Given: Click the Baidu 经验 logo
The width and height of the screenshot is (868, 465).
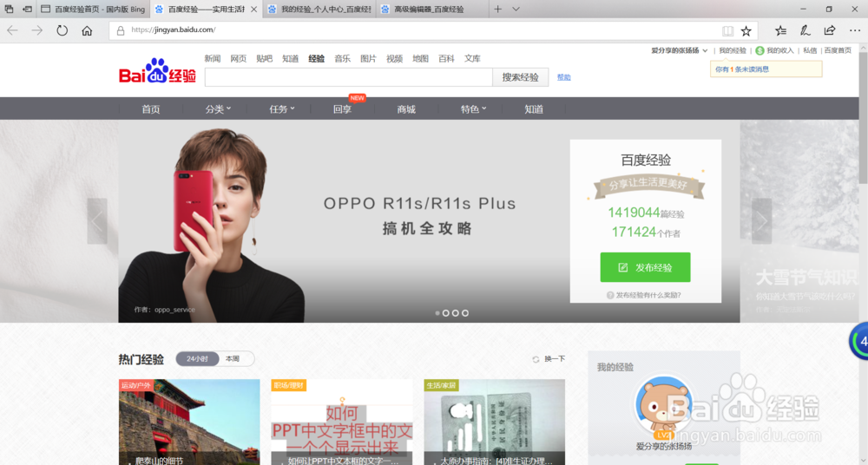Looking at the screenshot, I should tap(157, 71).
